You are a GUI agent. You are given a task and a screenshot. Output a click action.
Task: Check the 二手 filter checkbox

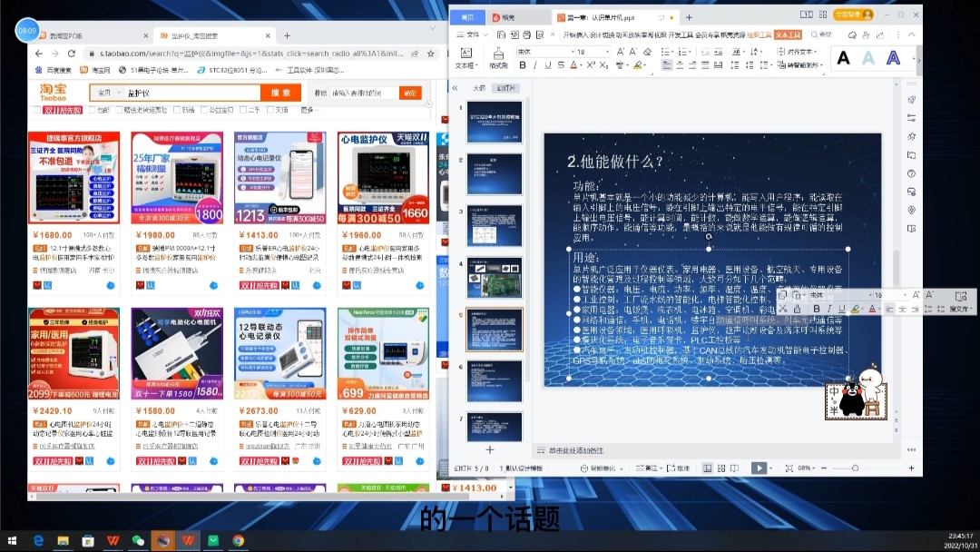coord(243,110)
